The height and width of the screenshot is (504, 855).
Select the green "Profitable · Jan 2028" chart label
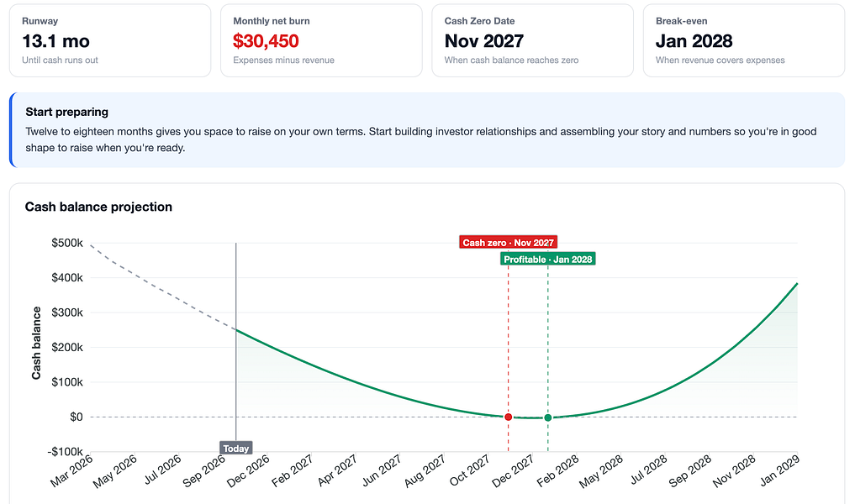coord(548,260)
